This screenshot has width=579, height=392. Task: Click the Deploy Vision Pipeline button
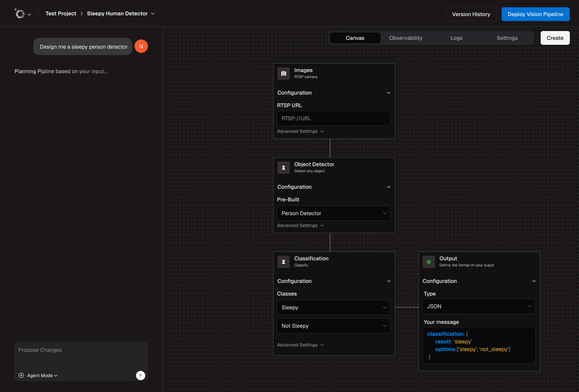pos(535,14)
